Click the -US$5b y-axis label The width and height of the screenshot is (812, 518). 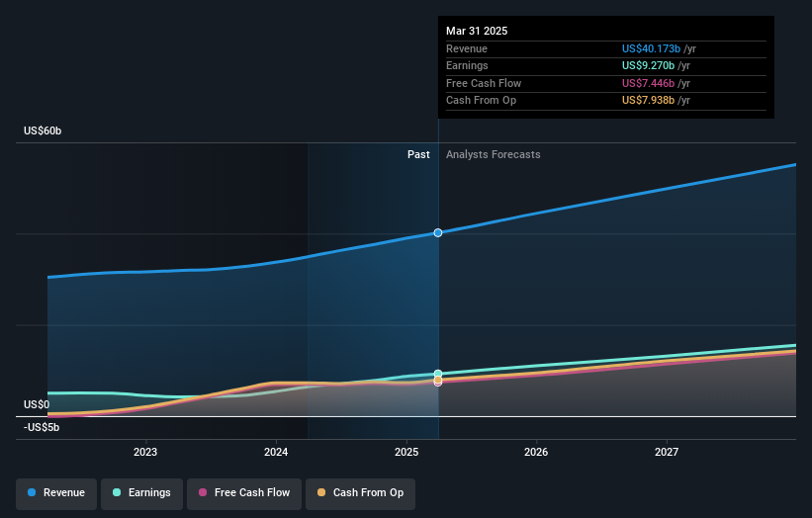point(42,427)
